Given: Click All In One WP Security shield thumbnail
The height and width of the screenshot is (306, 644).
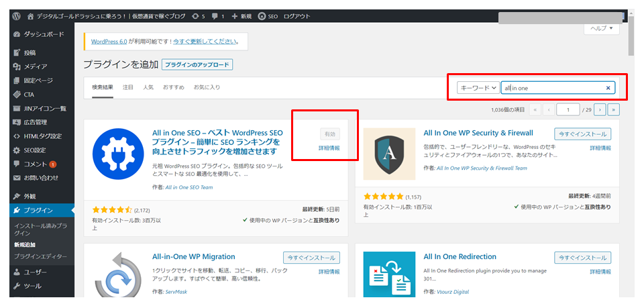Looking at the screenshot, I should click(x=389, y=154).
